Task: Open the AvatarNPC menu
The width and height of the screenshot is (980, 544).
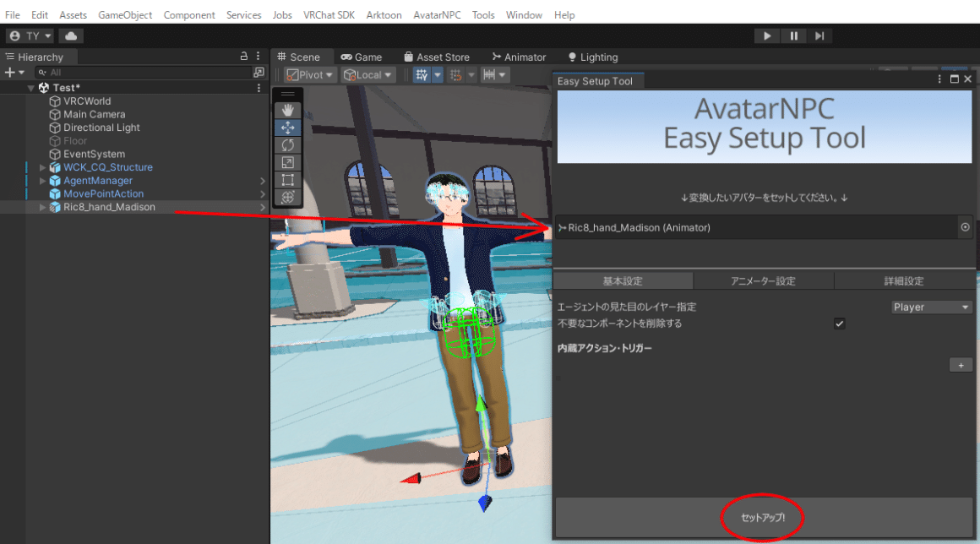Action: tap(437, 15)
